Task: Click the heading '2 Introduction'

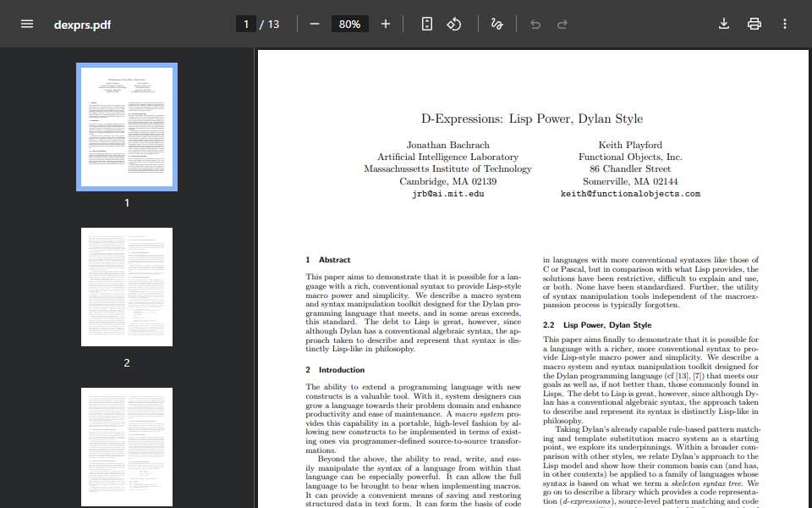Action: tap(335, 370)
